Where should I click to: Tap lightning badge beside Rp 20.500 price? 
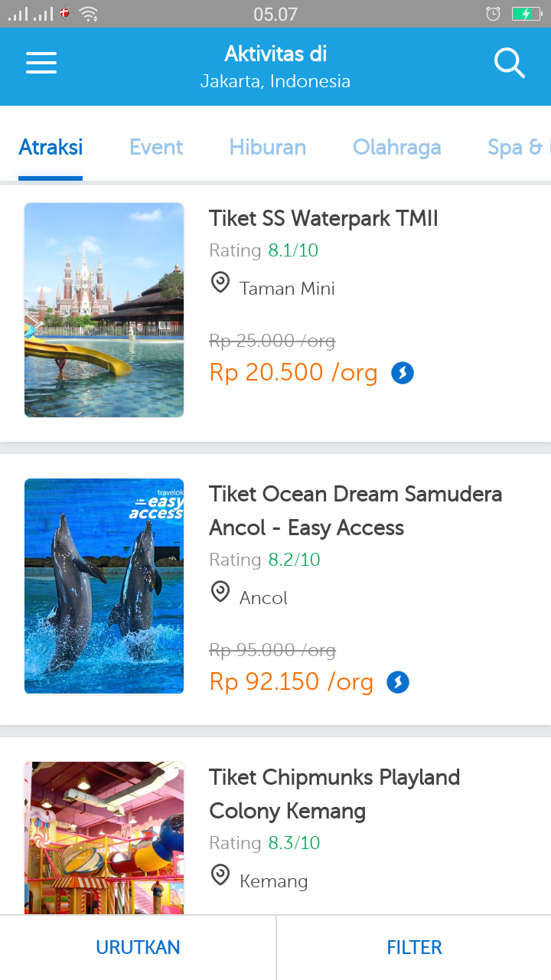tap(403, 373)
